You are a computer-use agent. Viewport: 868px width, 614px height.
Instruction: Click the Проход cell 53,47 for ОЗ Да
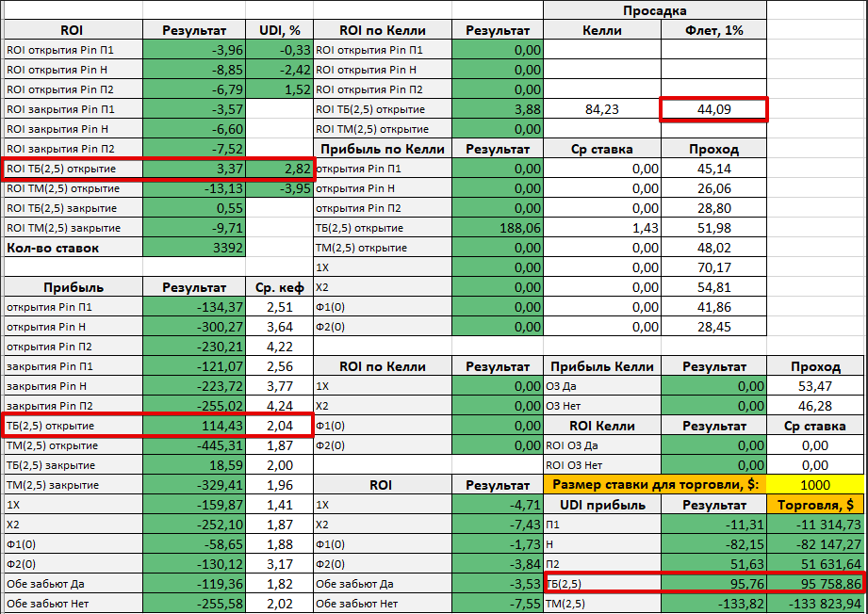tap(815, 386)
